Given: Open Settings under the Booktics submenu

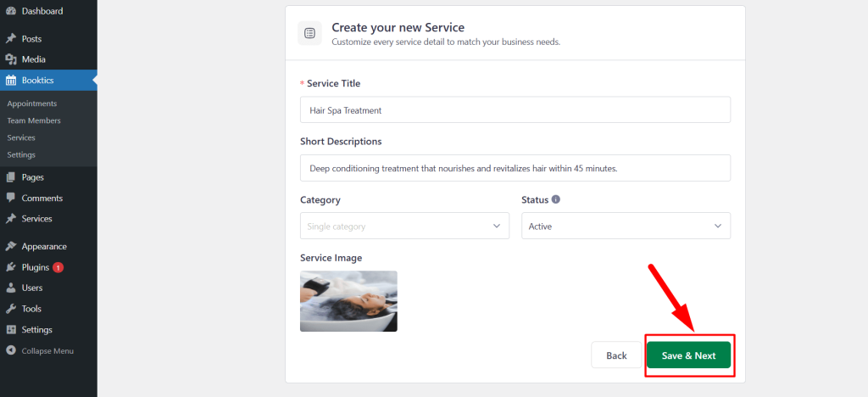Looking at the screenshot, I should coord(21,155).
